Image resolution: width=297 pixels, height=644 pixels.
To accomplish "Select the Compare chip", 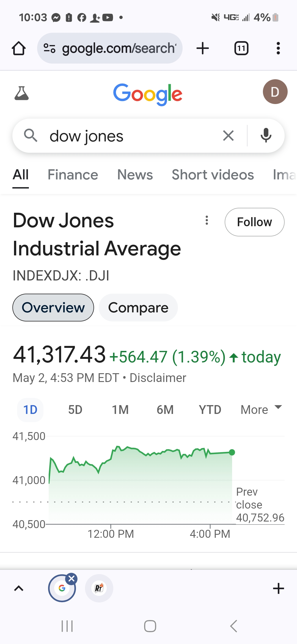I will point(138,307).
